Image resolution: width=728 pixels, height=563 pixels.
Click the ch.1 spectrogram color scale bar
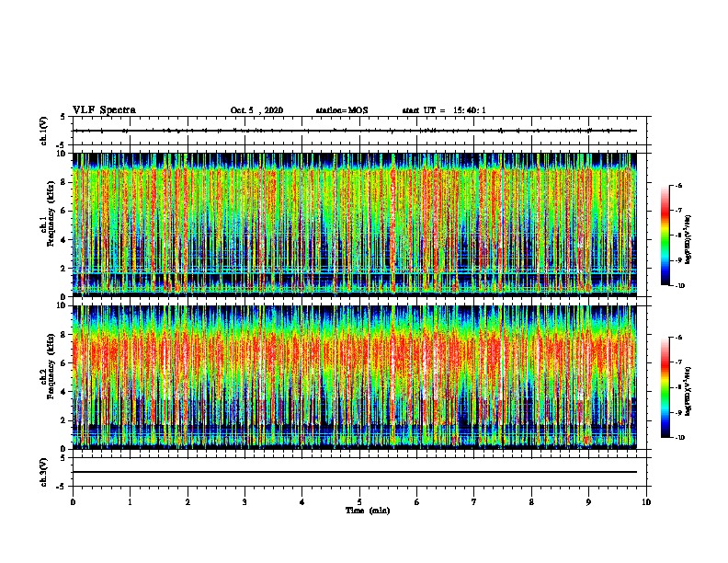(665, 236)
